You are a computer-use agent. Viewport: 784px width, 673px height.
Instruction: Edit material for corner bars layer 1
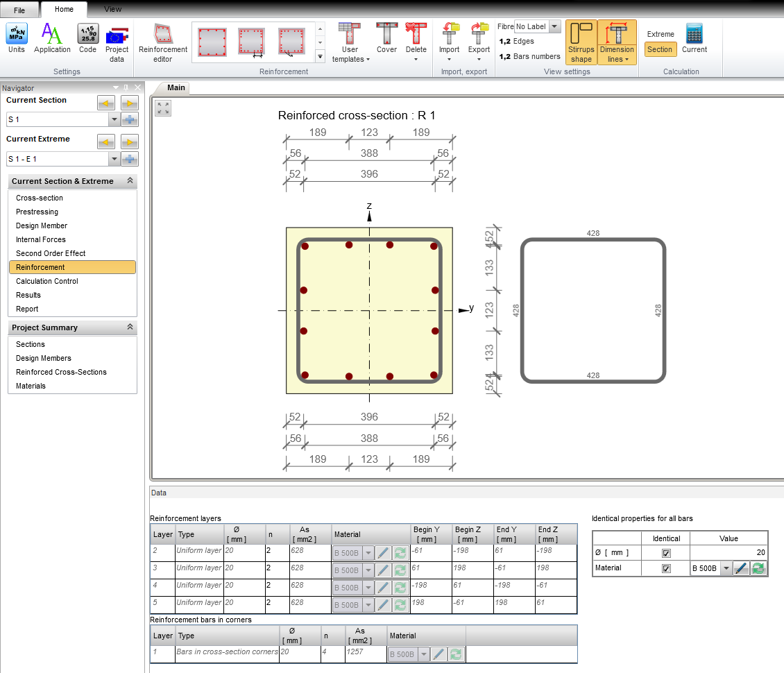(x=438, y=654)
